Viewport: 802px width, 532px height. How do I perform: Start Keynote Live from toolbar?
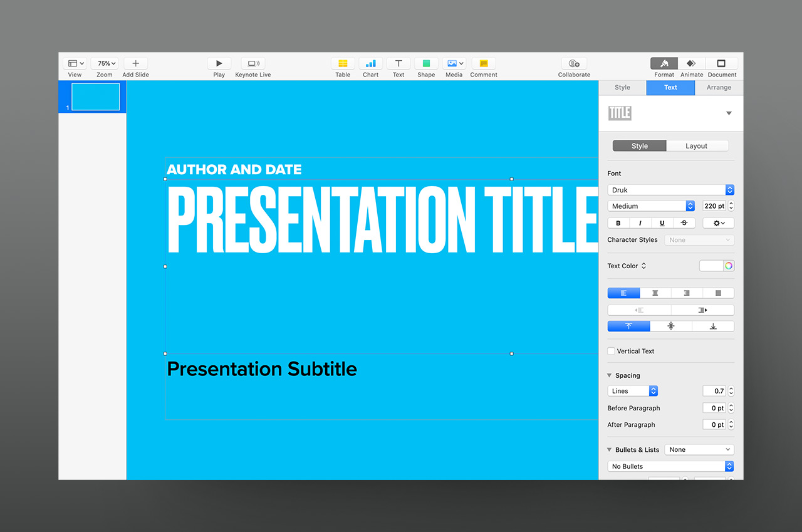click(x=253, y=63)
